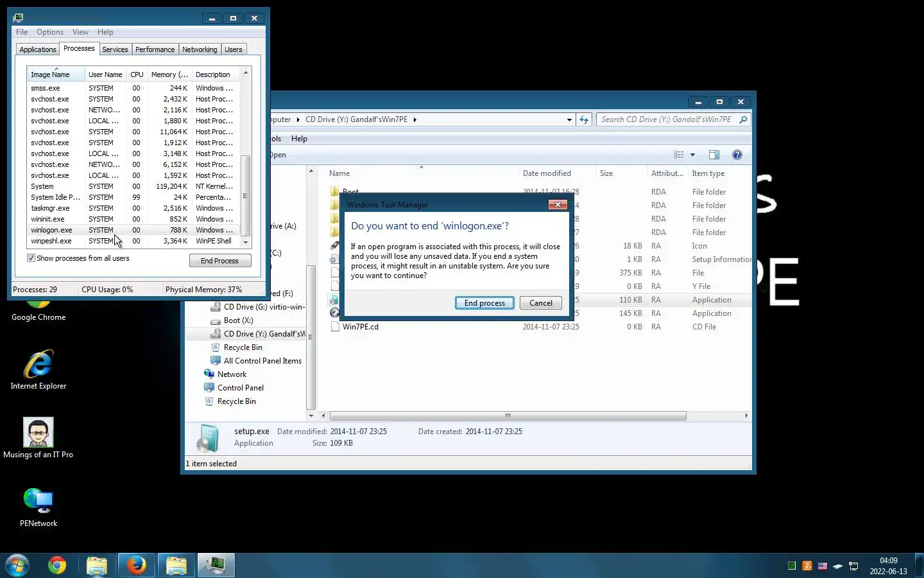Click safely remove hardware tray icon
Screen dimensions: 924x578
point(838,566)
